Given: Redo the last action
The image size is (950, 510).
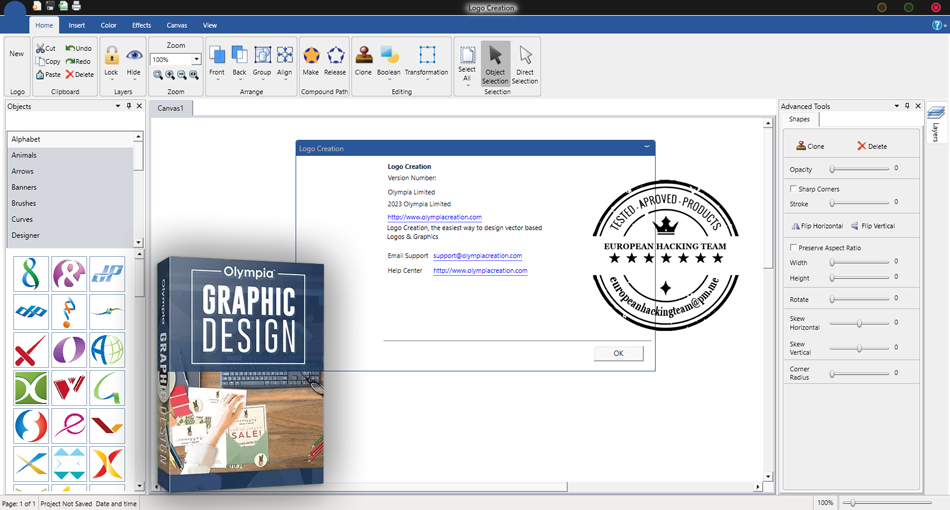Looking at the screenshot, I should point(78,61).
